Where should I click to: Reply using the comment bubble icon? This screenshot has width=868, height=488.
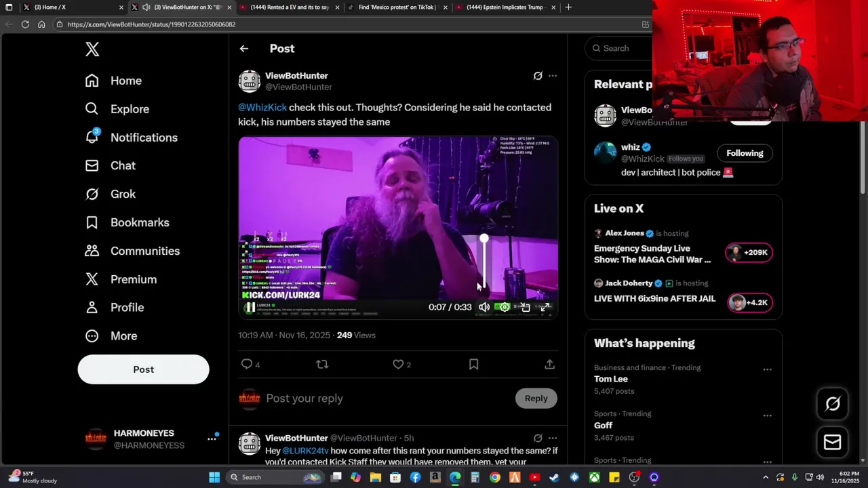(247, 364)
